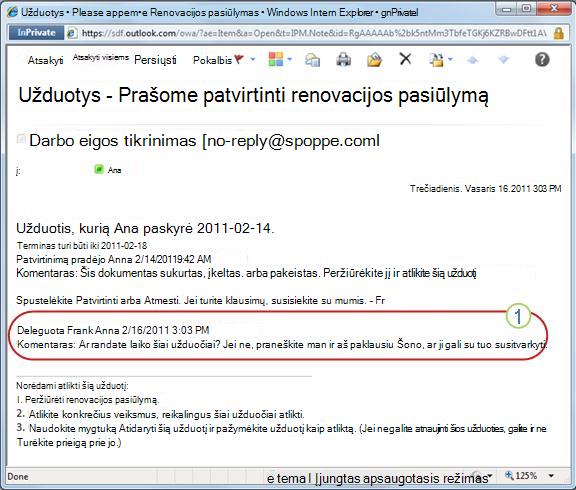Click Terminas turi būti iki 2011-02-18
576x490 pixels.
coord(82,245)
